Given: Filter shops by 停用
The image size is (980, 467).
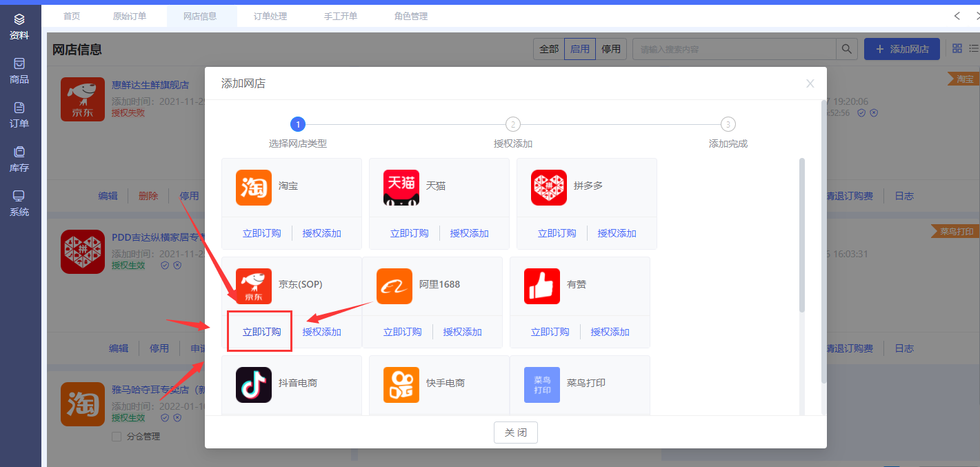Looking at the screenshot, I should 611,49.
